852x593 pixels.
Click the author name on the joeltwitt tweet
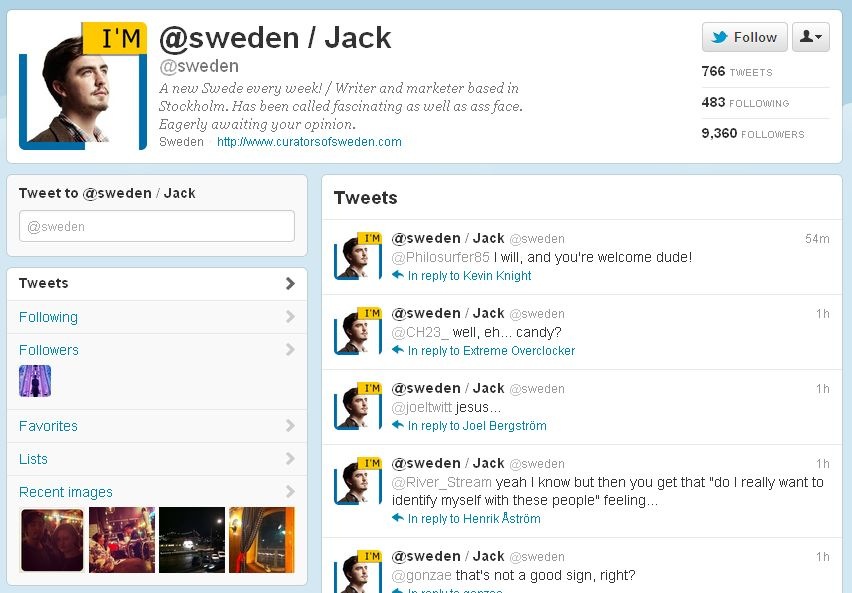point(448,388)
